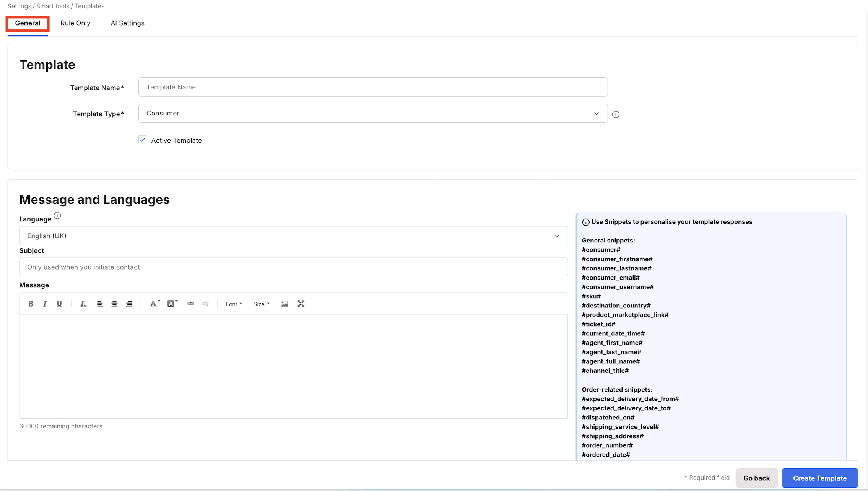Viewport: 868px width, 491px height.
Task: Click the #agent_first_name# snippet
Action: coord(612,343)
